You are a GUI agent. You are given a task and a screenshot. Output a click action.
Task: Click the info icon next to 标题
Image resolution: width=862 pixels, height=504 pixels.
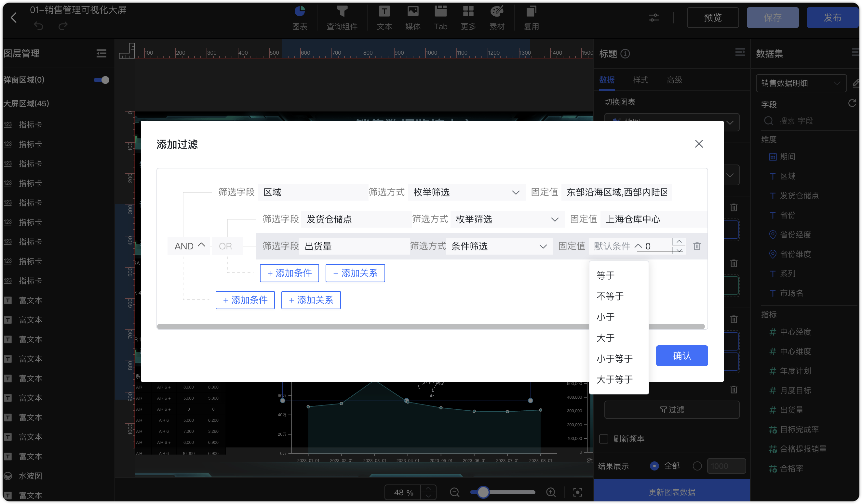[x=625, y=54]
